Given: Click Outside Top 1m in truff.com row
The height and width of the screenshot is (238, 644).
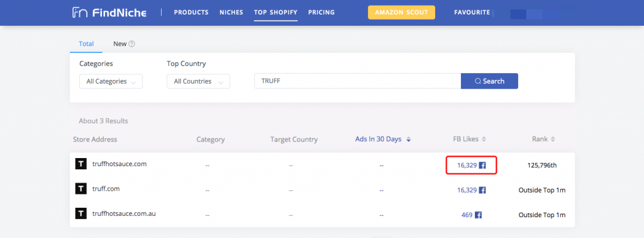Looking at the screenshot, I should [542, 190].
